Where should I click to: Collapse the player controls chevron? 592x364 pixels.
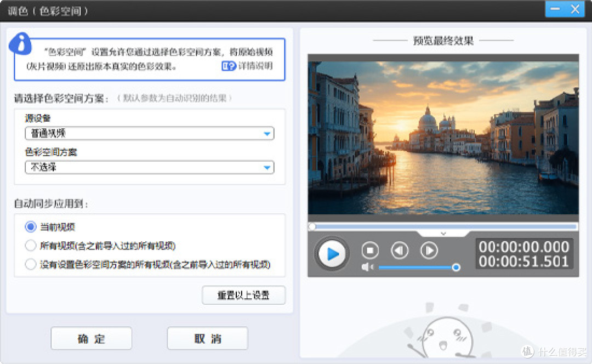(x=443, y=234)
